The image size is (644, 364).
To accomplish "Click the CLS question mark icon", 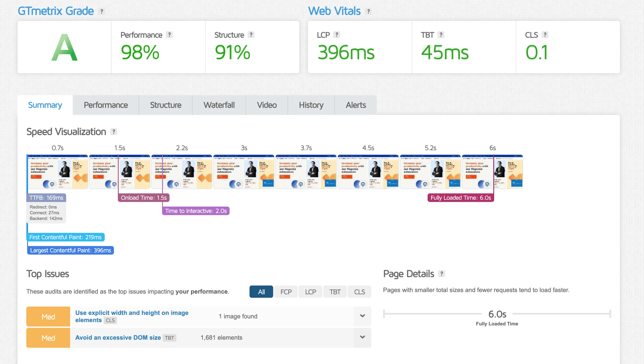I will pos(545,35).
